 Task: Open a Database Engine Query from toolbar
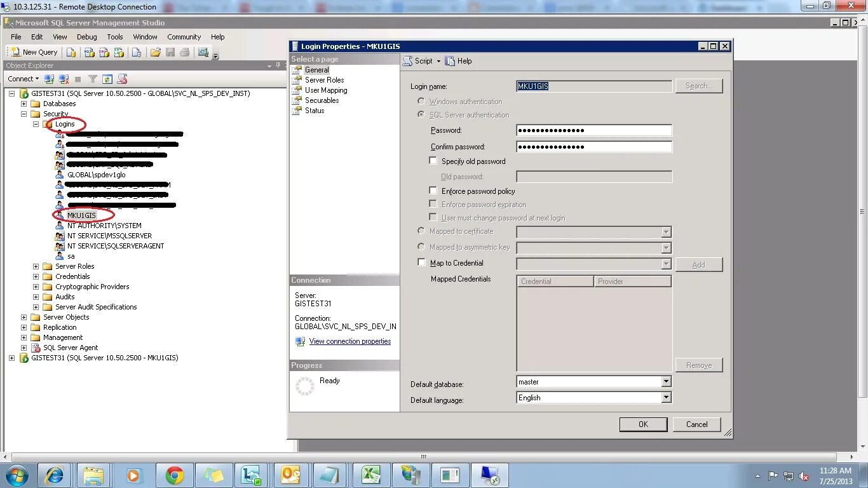pos(71,52)
